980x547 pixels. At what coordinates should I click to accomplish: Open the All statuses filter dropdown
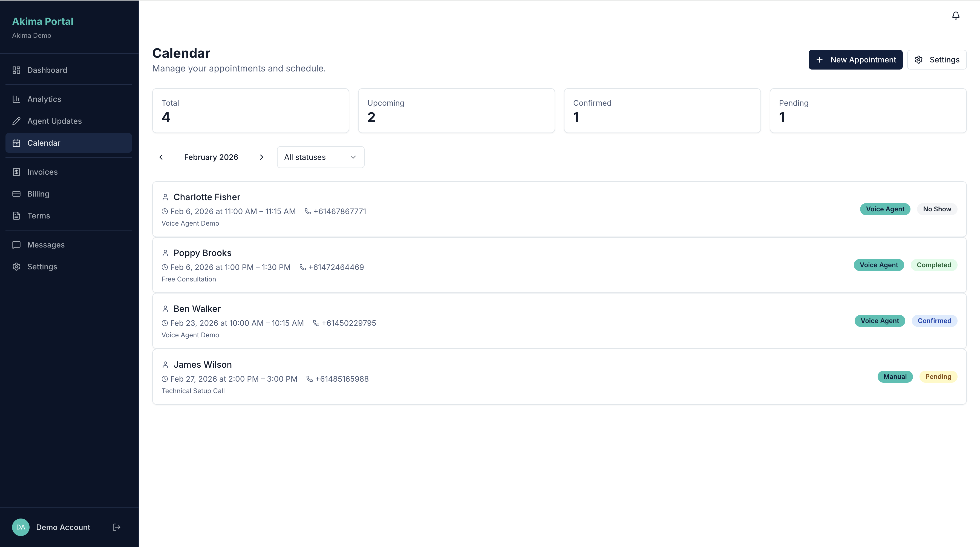click(x=320, y=157)
